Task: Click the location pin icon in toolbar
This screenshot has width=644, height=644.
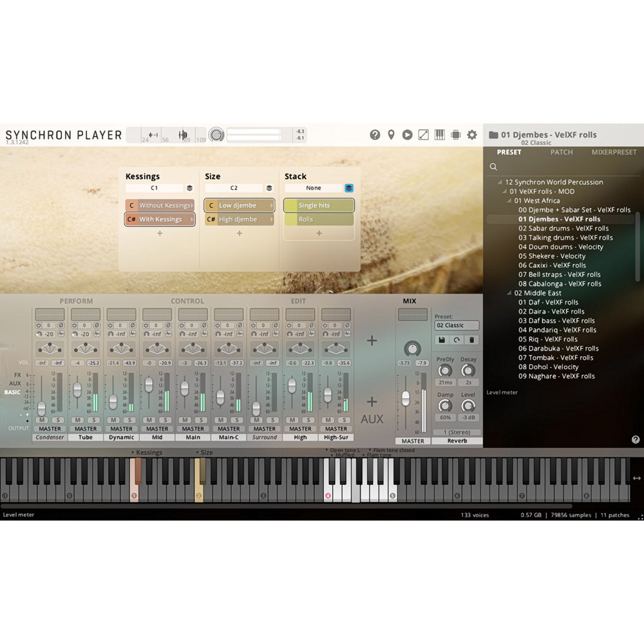Action: (391, 135)
